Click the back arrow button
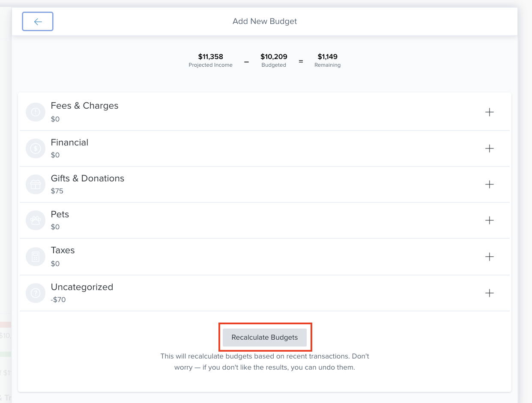 coord(38,22)
